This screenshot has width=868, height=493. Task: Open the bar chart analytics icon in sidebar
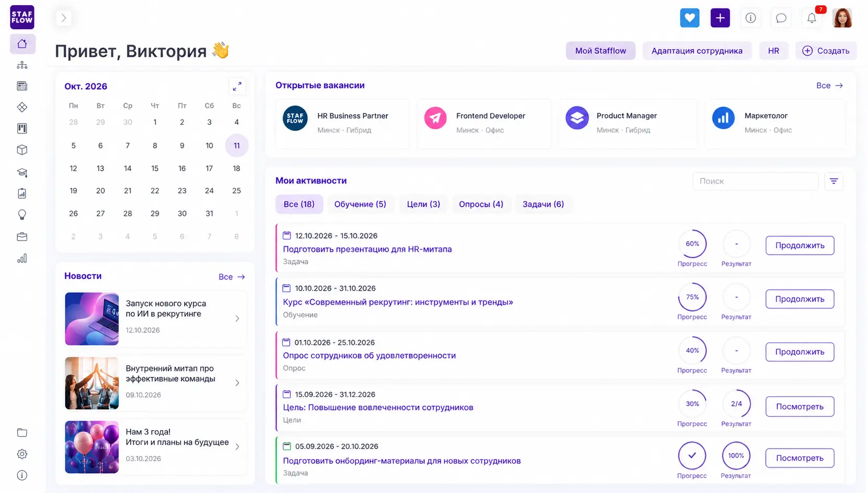[22, 258]
